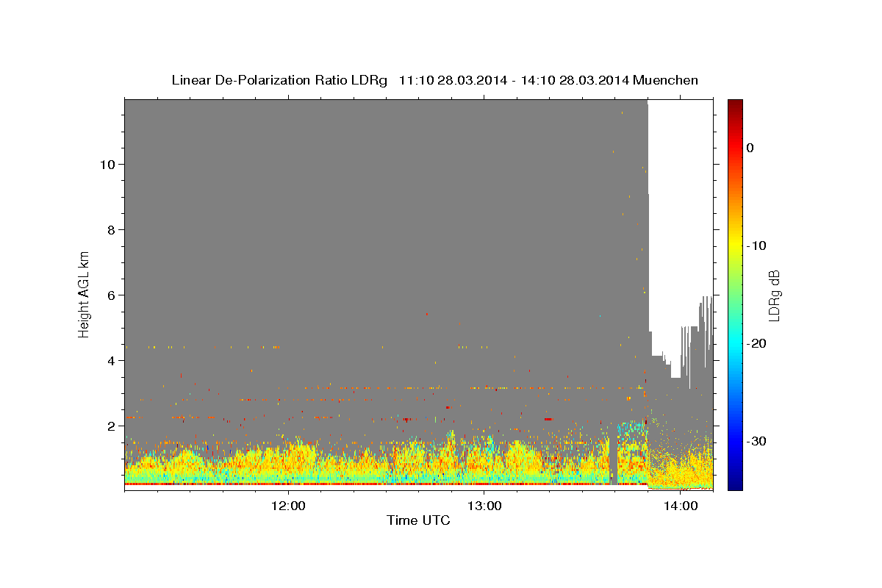The height and width of the screenshot is (588, 882).
Task: Click the plot title text
Action: point(434,80)
